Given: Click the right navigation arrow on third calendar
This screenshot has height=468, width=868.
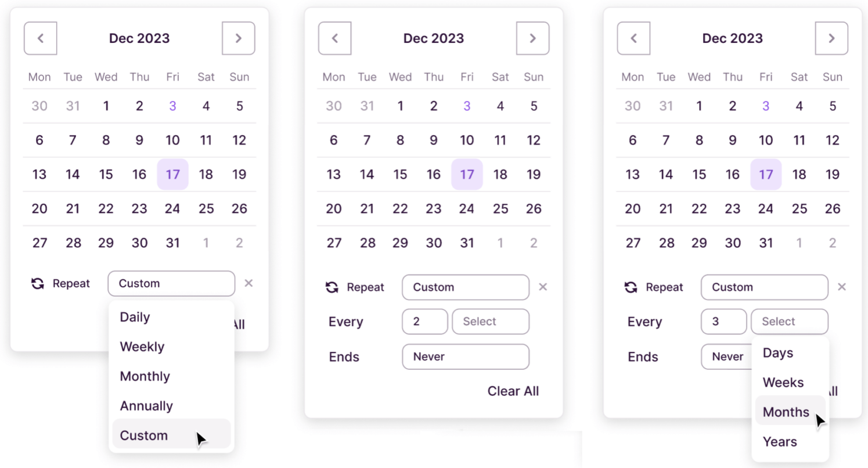Looking at the screenshot, I should [831, 38].
